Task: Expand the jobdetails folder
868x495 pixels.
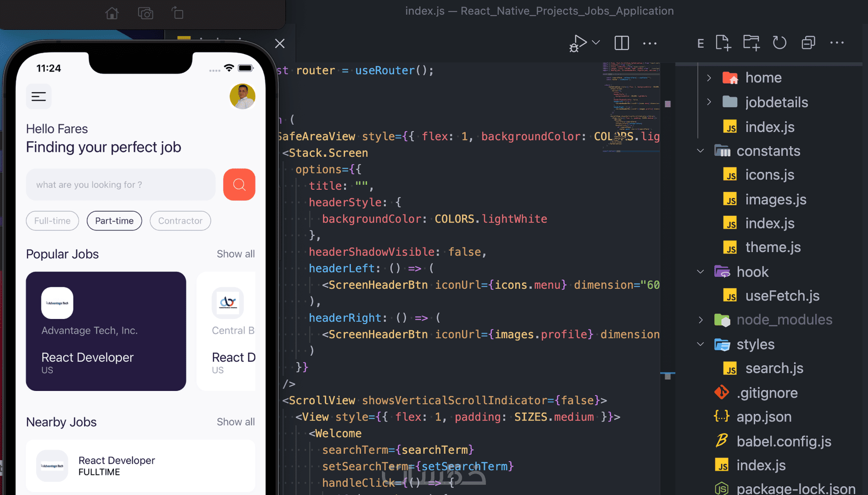Action: click(709, 102)
